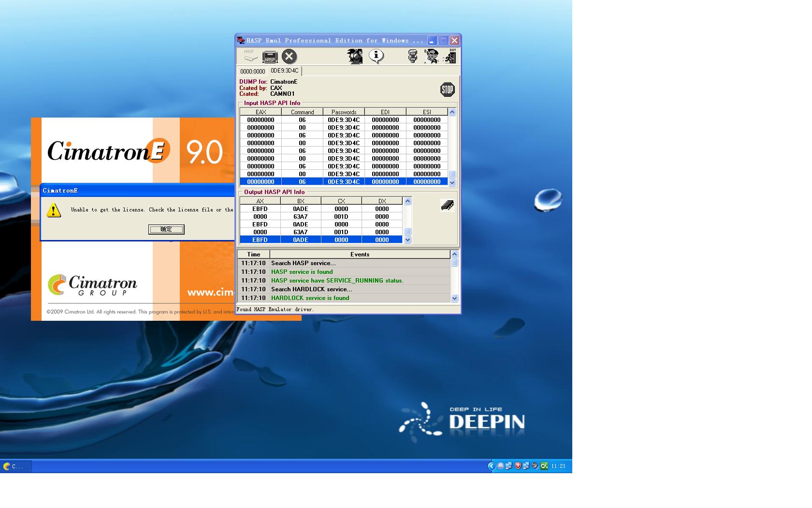The width and height of the screenshot is (812, 508).
Task: Click the EAX column header
Action: [x=261, y=112]
